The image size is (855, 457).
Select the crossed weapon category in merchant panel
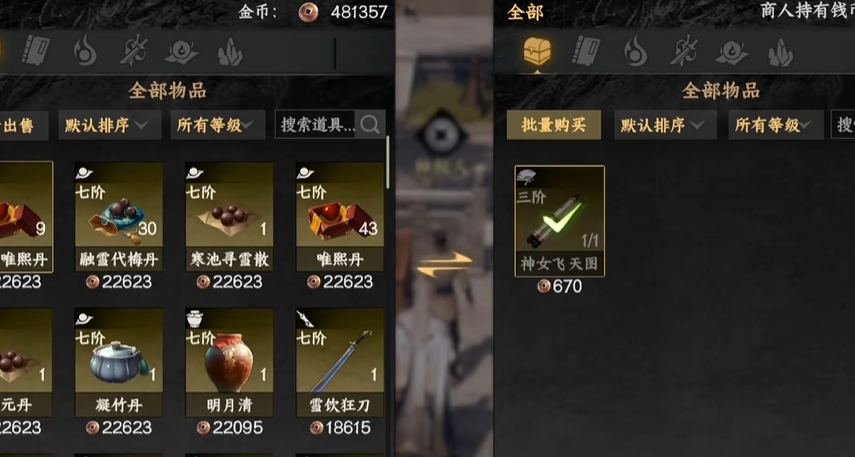tap(684, 51)
